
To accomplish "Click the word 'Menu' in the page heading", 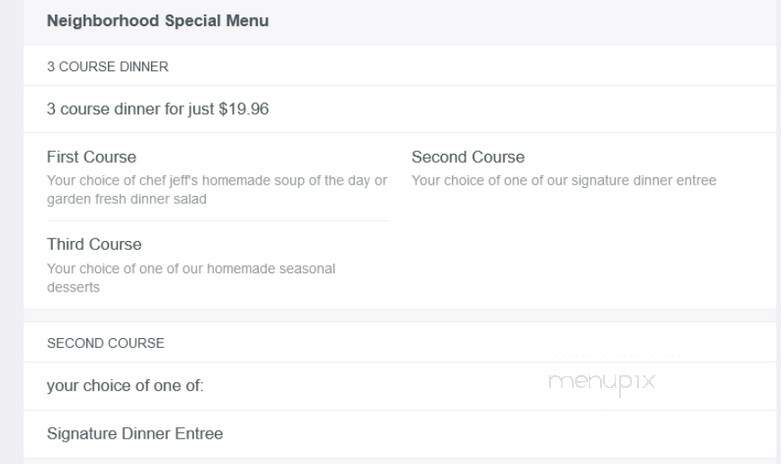I will click(248, 21).
